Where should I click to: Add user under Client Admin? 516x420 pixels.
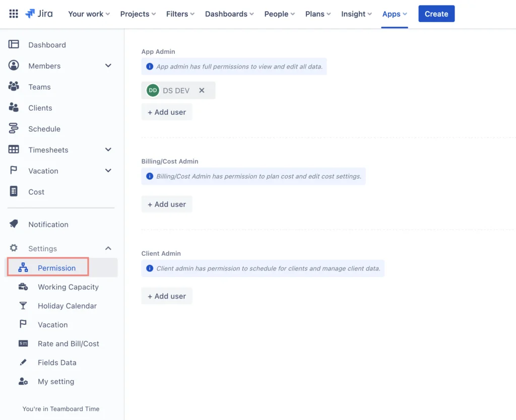tap(167, 296)
